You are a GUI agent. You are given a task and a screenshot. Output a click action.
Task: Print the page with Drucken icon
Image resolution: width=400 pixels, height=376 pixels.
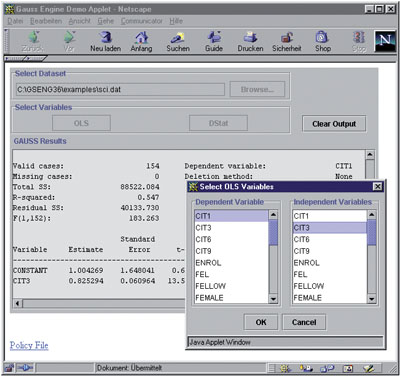coord(250,37)
